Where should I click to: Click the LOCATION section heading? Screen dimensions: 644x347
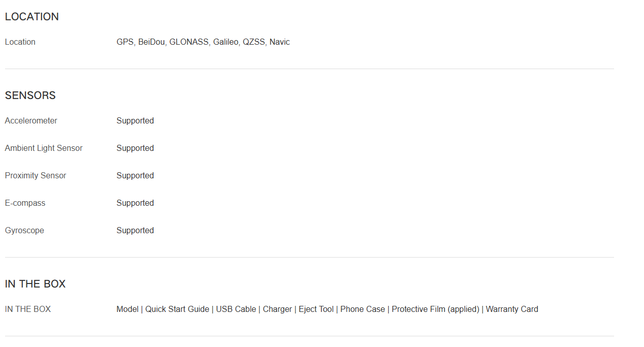coord(32,17)
